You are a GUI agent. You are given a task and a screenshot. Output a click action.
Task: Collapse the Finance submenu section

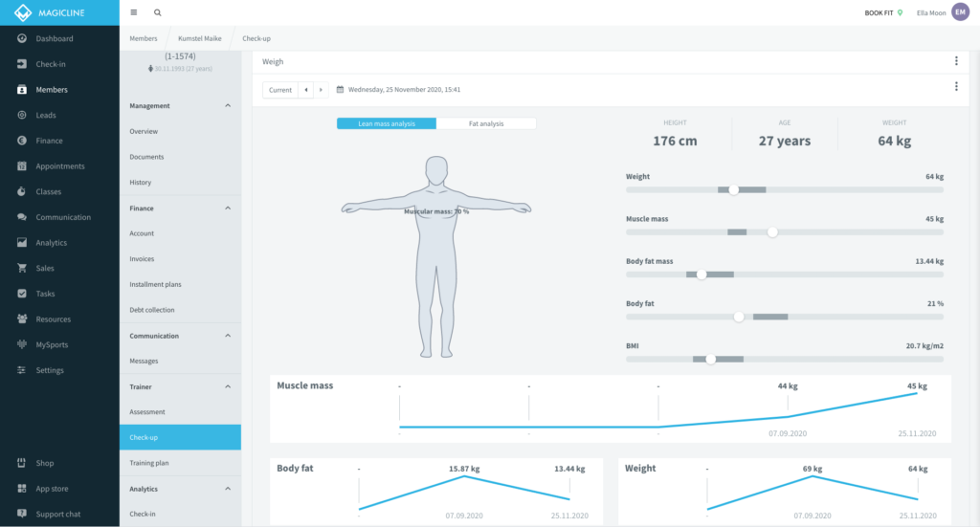pyautogui.click(x=228, y=208)
